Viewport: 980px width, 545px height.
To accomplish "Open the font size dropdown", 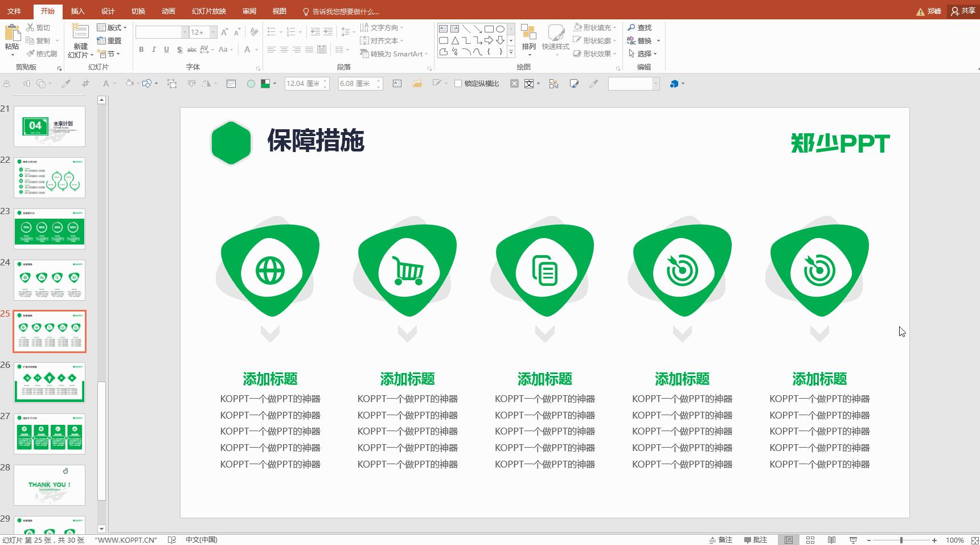I will pyautogui.click(x=214, y=32).
